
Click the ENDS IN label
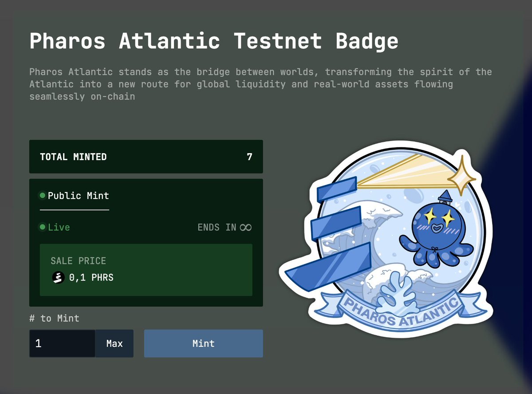coord(217,227)
